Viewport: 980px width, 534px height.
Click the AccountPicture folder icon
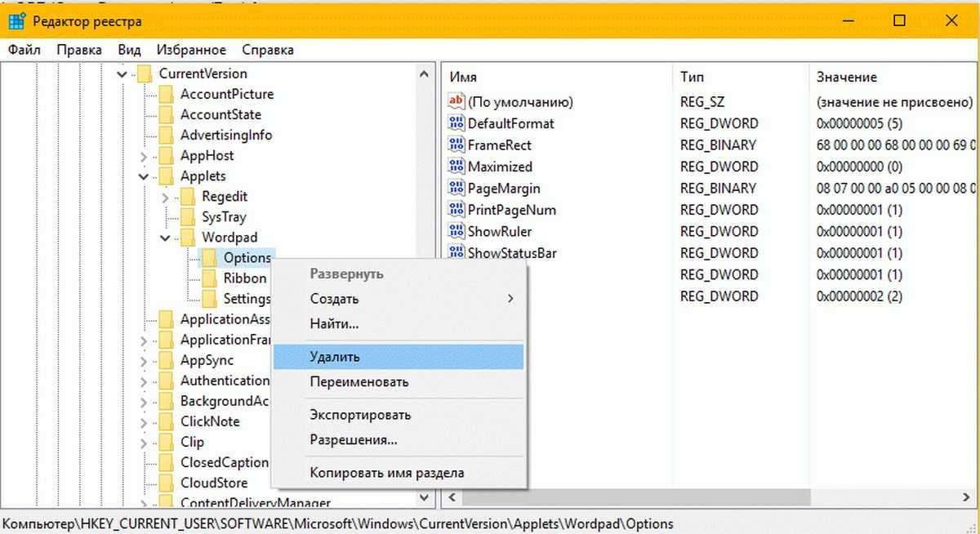click(x=167, y=95)
